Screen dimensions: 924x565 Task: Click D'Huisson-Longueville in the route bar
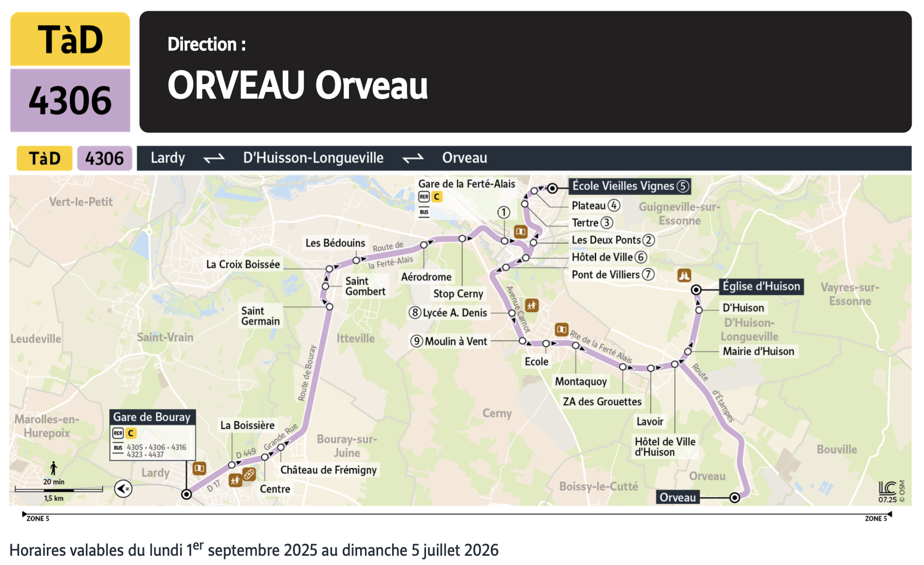coord(313,158)
